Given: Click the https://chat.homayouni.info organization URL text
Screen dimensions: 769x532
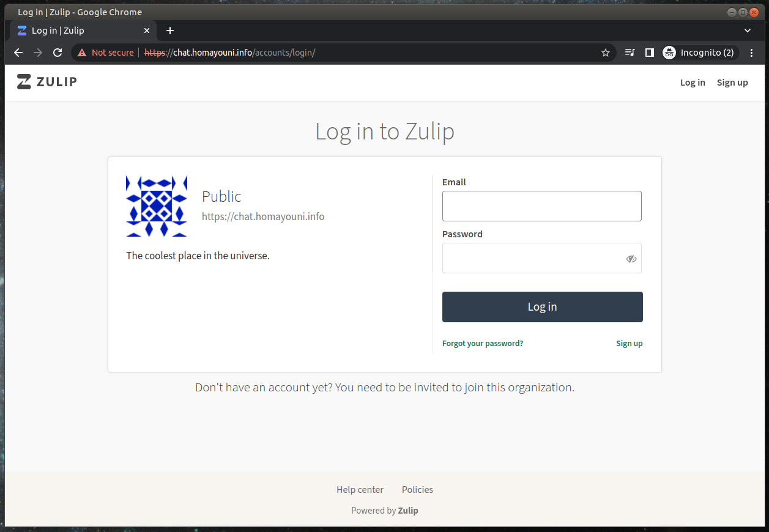Looking at the screenshot, I should (x=263, y=216).
